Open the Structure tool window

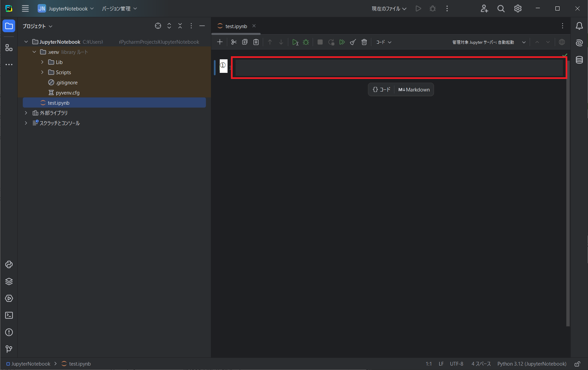[9, 48]
